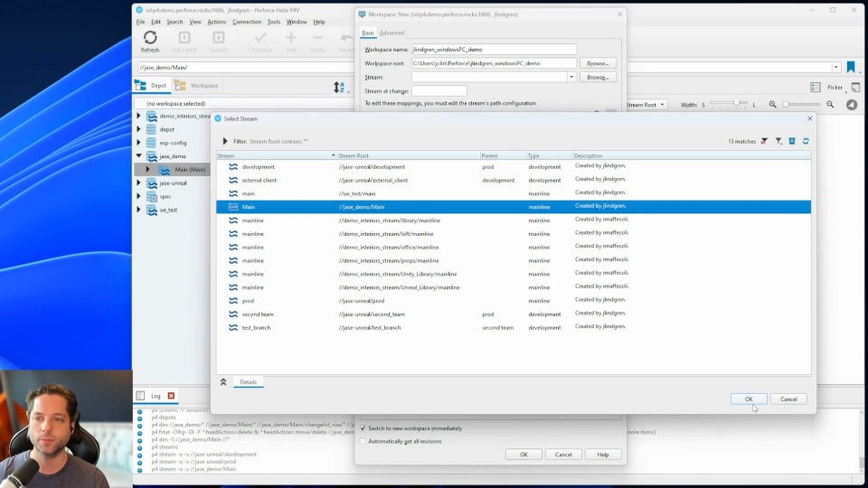
Task: Adjust the Width slider handle
Action: click(737, 104)
